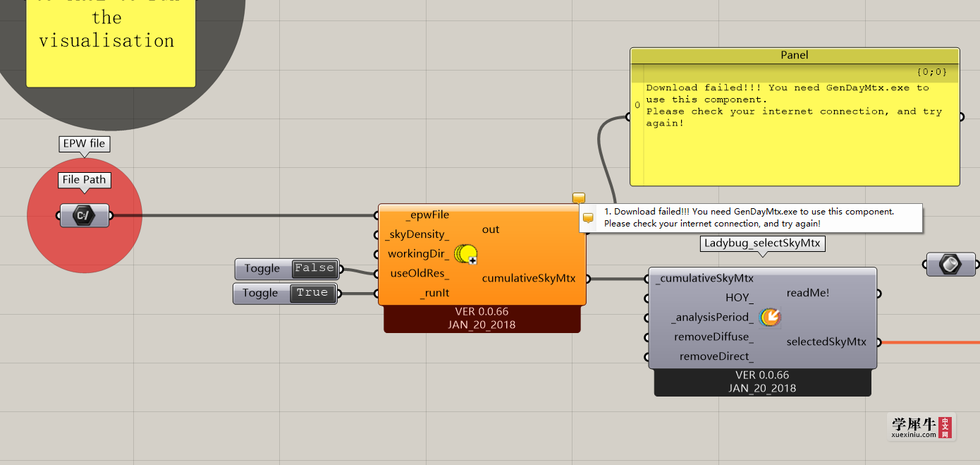980x465 pixels.
Task: Click the EPW file group label
Action: pos(84,143)
